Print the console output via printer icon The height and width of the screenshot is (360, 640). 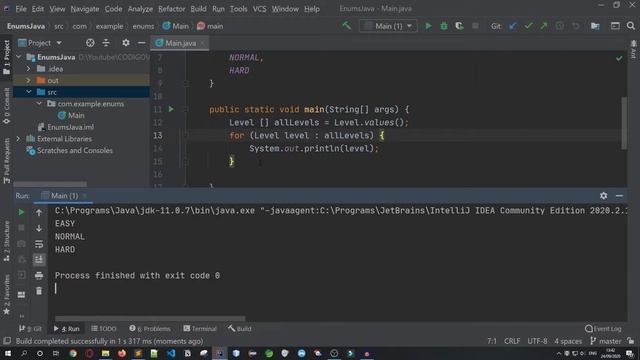coord(39,276)
